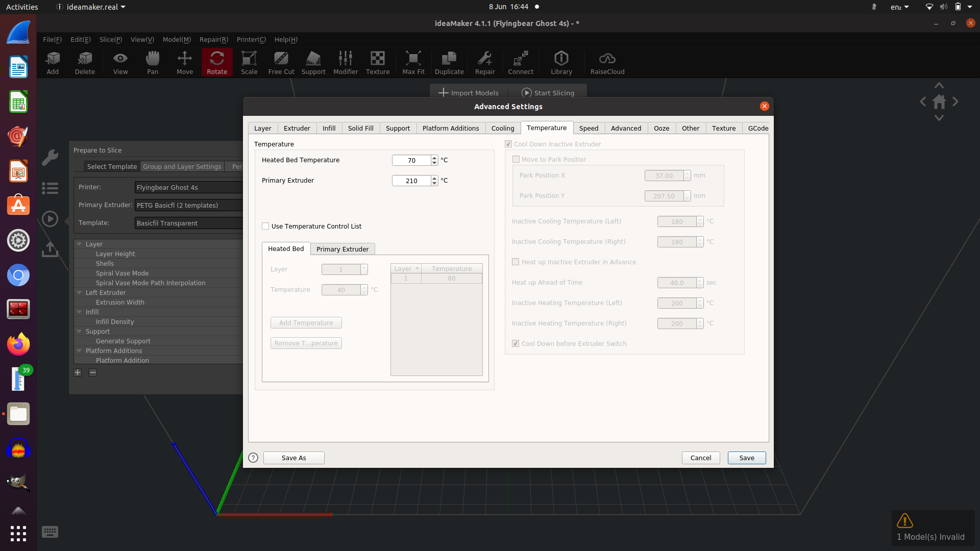Viewport: 980px width, 551px height.
Task: Select the Advanced settings tab
Action: click(625, 127)
